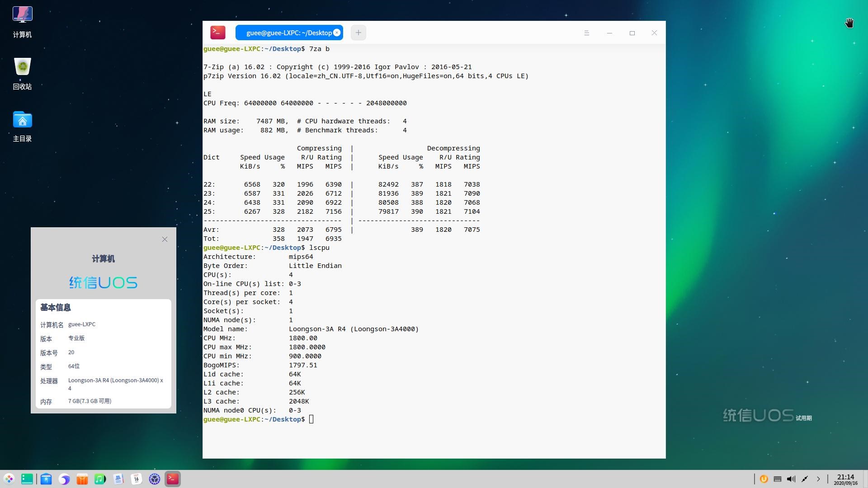Select the 专业版 version dropdown in info panel
The height and width of the screenshot is (488, 868).
(76, 338)
